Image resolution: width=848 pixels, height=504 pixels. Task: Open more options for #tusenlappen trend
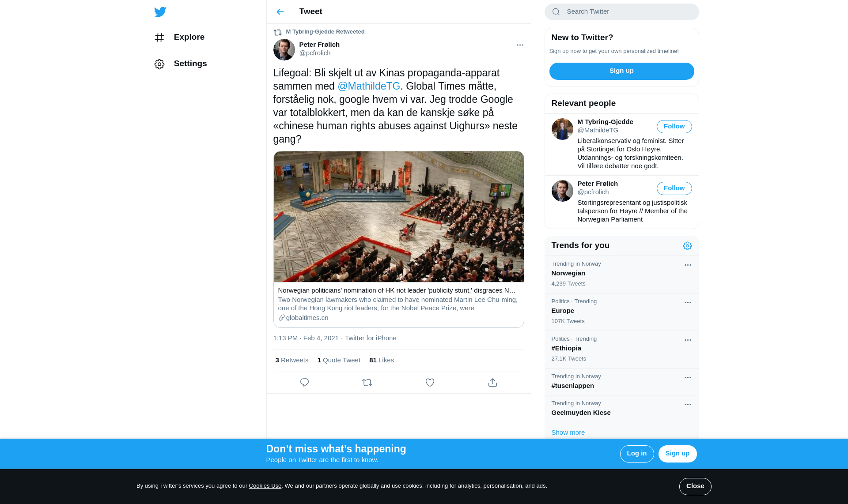coord(688,378)
